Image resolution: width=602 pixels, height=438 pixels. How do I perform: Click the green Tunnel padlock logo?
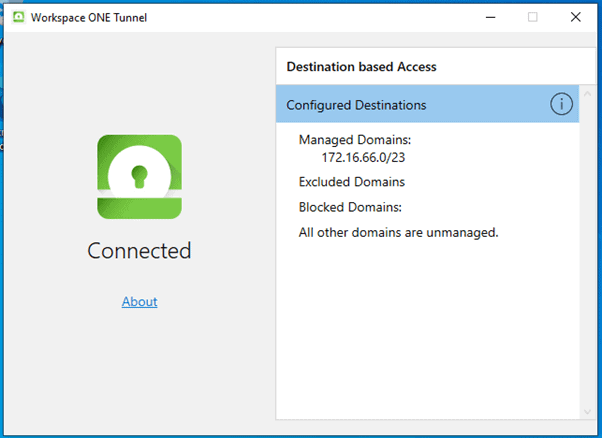[139, 177]
